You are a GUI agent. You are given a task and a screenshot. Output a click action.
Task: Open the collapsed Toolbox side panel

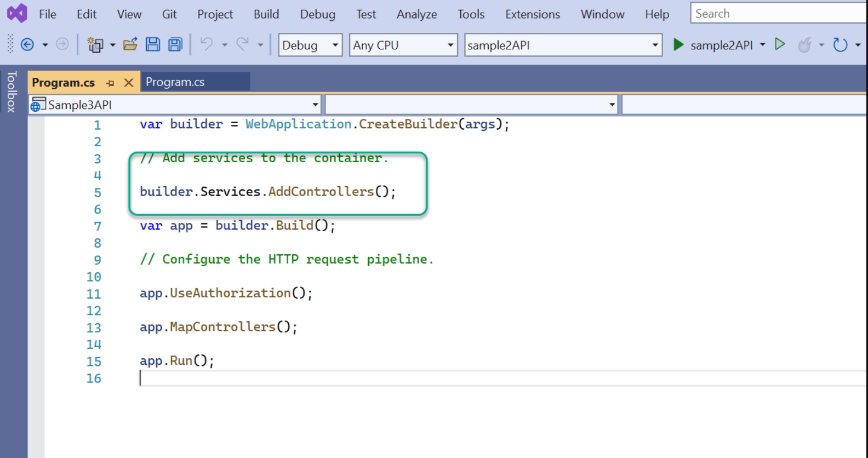12,91
